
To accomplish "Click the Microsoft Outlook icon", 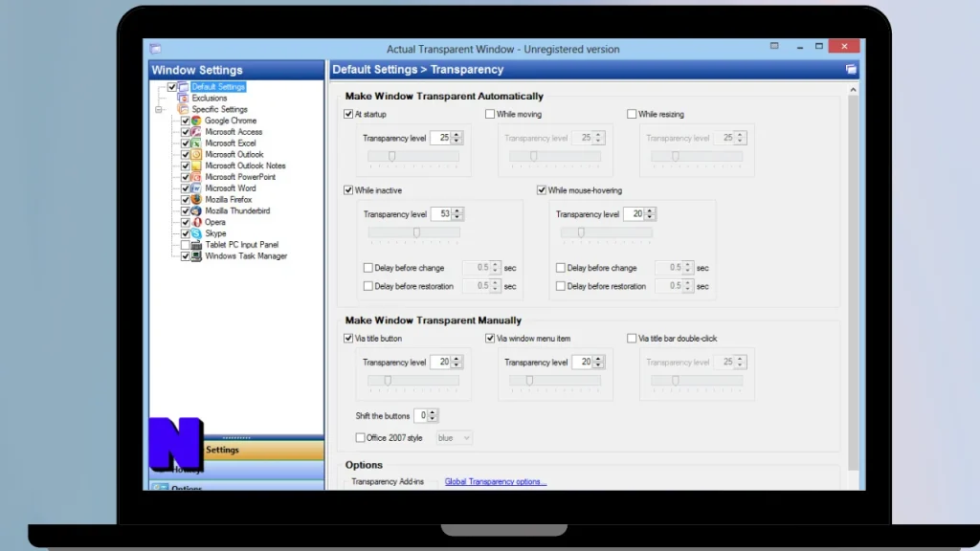I will point(196,154).
